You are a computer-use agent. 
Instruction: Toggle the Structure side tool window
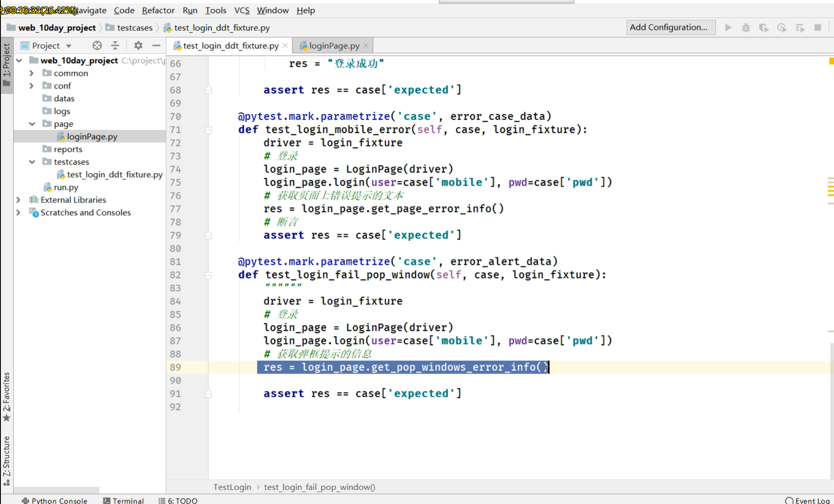click(6, 460)
